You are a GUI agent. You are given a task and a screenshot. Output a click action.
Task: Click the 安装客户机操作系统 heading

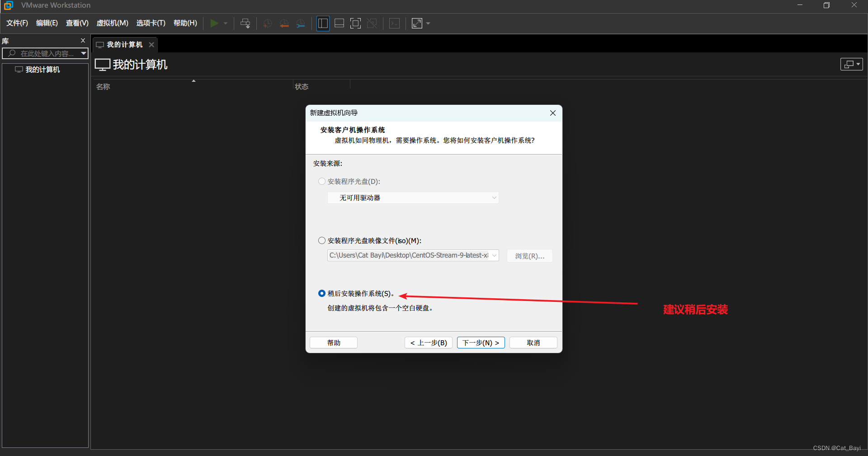coord(353,130)
